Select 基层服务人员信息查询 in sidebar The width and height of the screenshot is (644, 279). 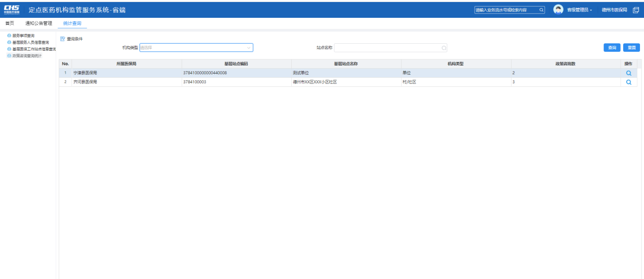click(30, 42)
